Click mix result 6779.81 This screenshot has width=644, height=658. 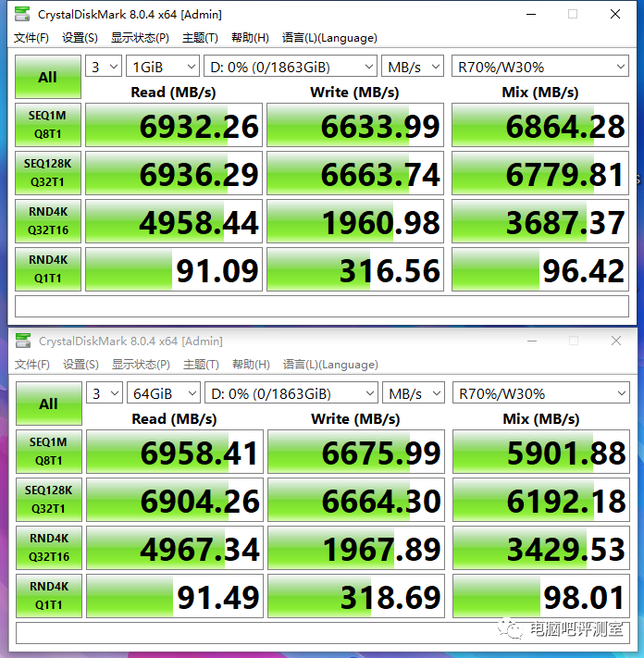click(540, 173)
